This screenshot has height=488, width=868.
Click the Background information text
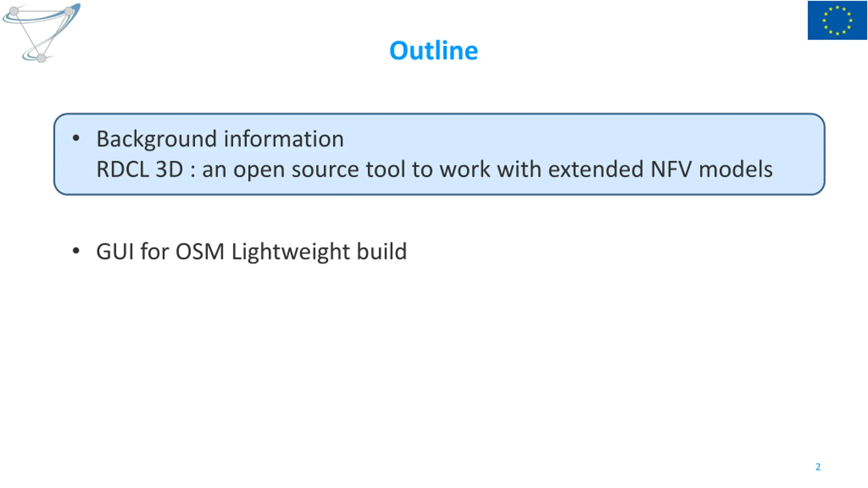(x=220, y=139)
